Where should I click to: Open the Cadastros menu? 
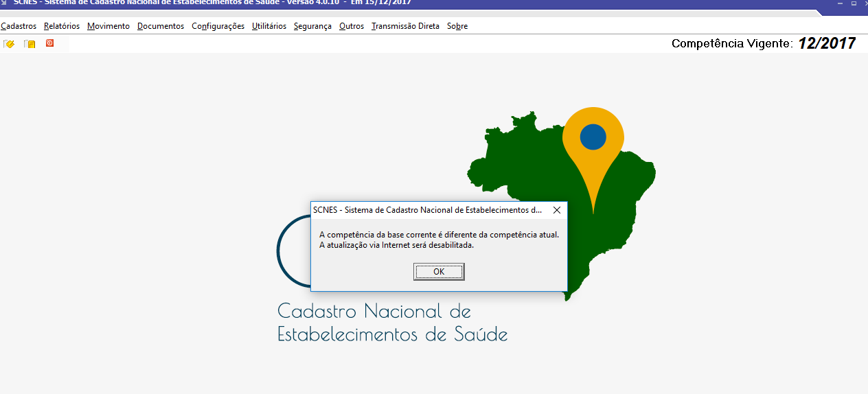19,26
